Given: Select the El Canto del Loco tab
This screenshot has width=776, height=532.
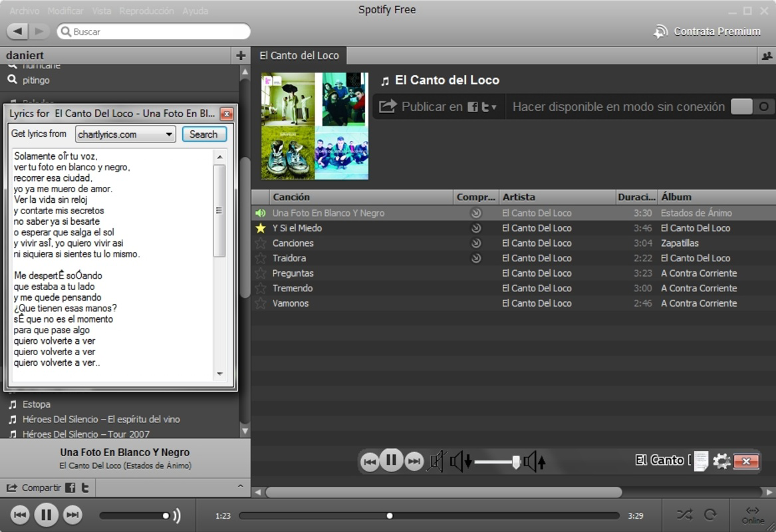Looking at the screenshot, I should point(299,55).
